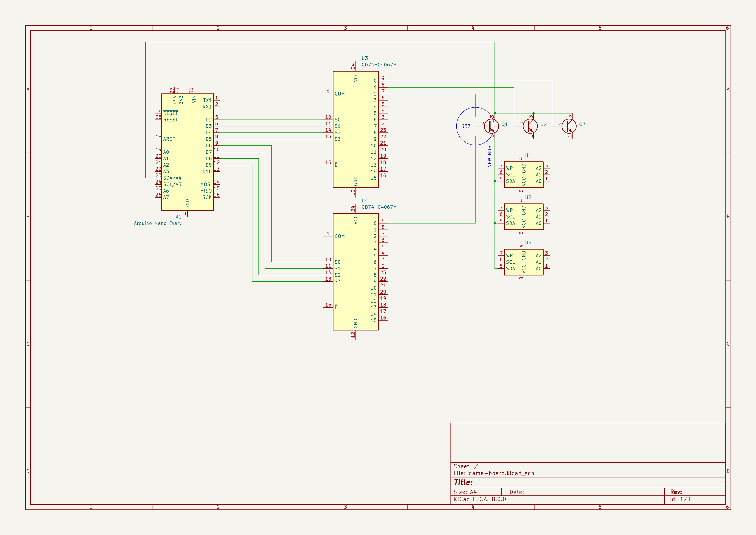Click the Arduino_Nano_Every value label
The image size is (756, 535).
click(158, 223)
